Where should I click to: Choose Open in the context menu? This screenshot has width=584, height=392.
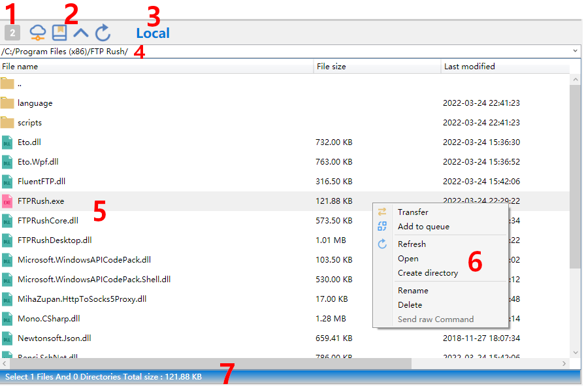point(440,259)
